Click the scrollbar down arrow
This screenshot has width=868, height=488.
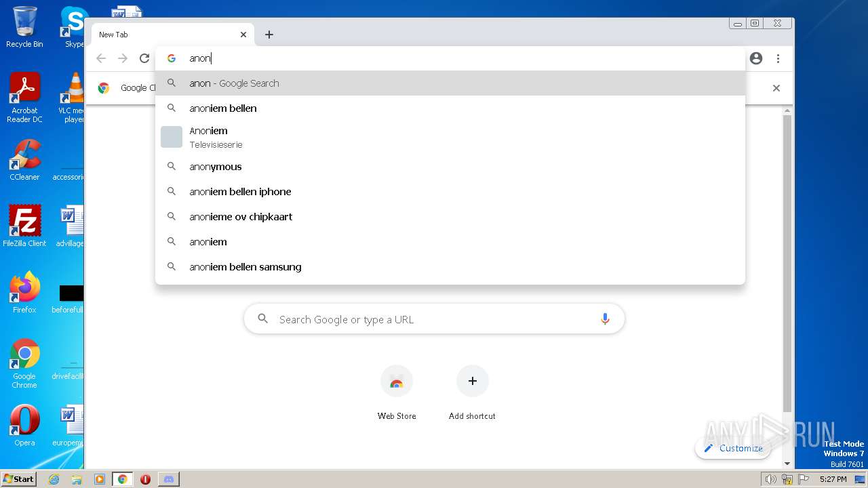787,464
